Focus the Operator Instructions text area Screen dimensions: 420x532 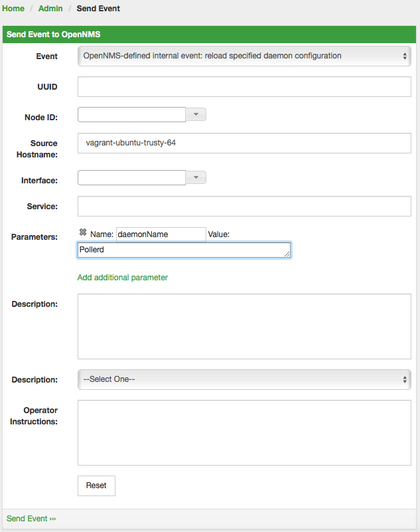coord(244,432)
